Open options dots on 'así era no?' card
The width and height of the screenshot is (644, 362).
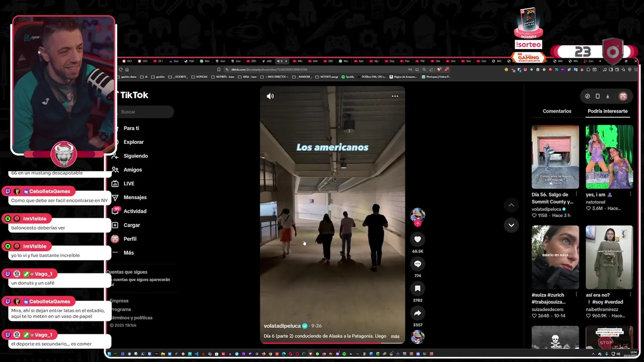point(630,295)
